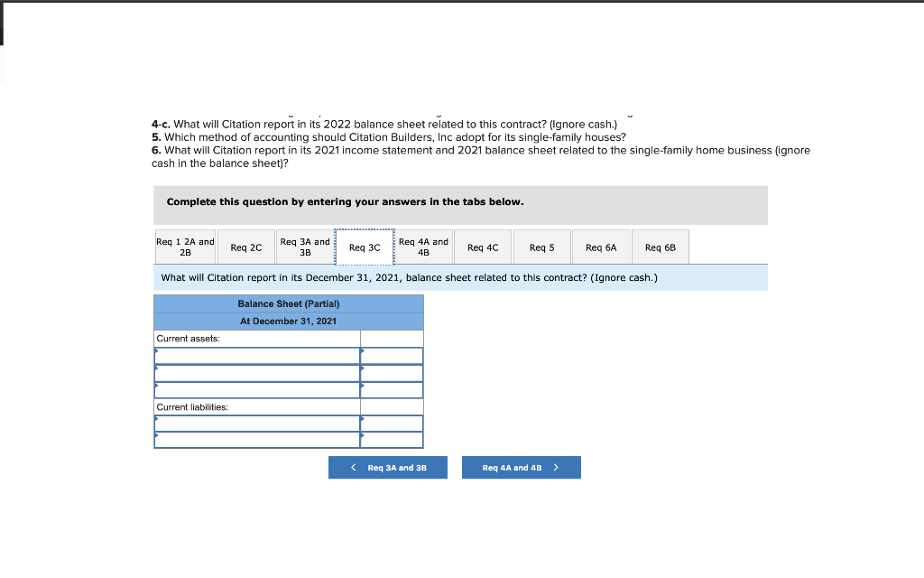Open the Req 1 2A and 2B tab

point(185,247)
